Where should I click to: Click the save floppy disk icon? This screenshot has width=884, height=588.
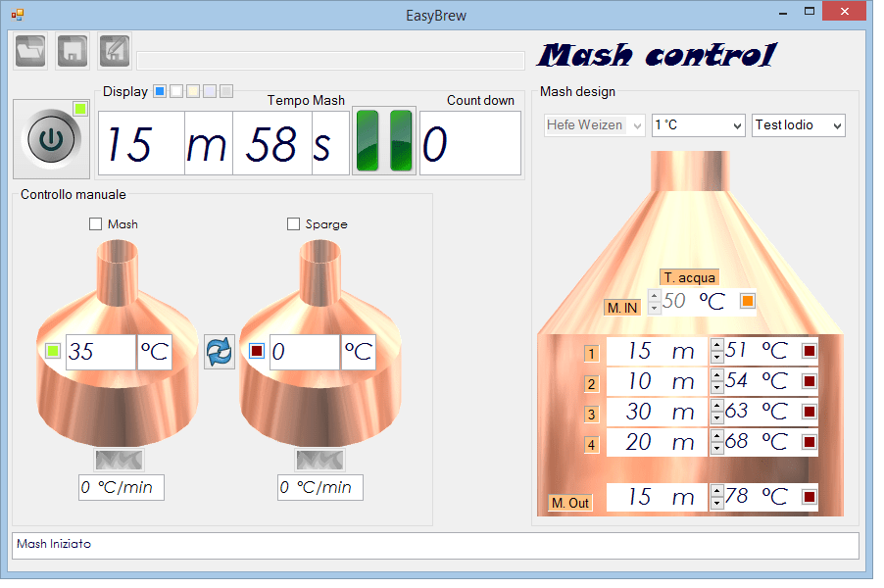[73, 51]
